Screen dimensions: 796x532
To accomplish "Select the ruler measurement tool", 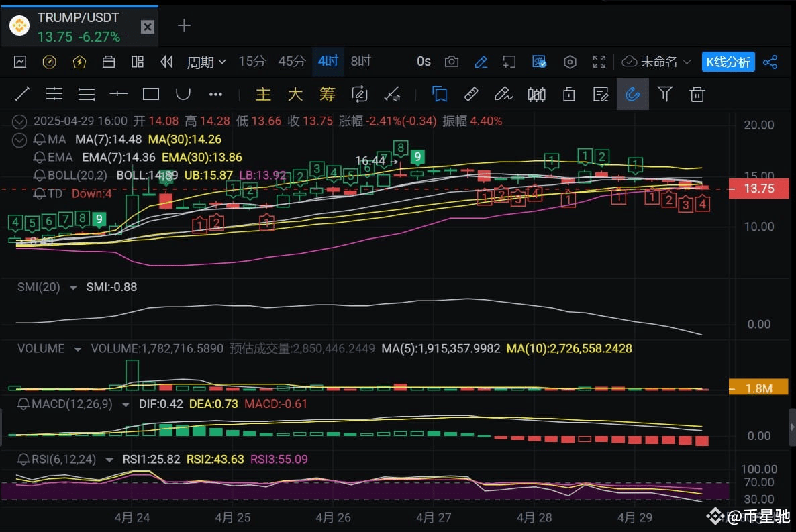I will coord(471,94).
